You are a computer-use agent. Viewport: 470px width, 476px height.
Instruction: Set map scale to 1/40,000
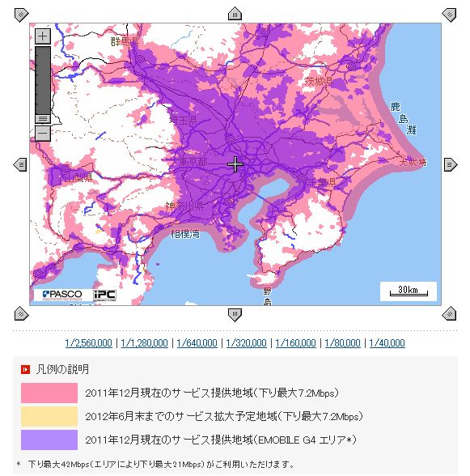click(x=387, y=343)
